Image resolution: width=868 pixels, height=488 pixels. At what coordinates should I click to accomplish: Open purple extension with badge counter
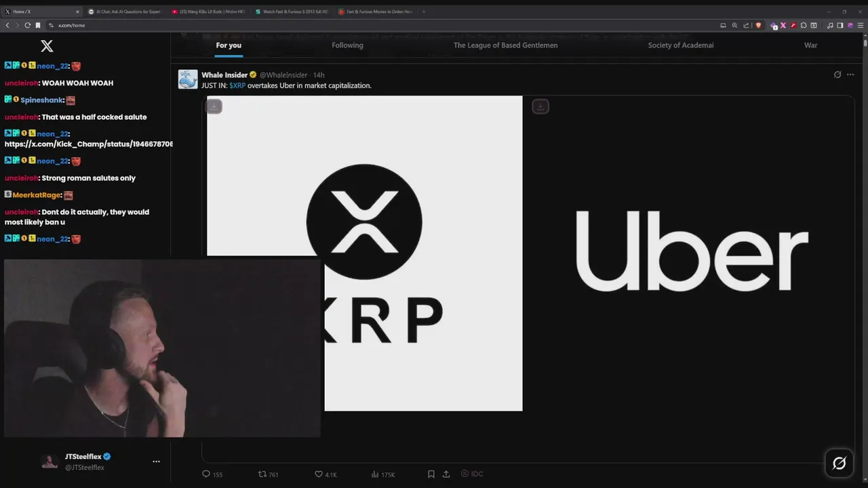click(774, 26)
